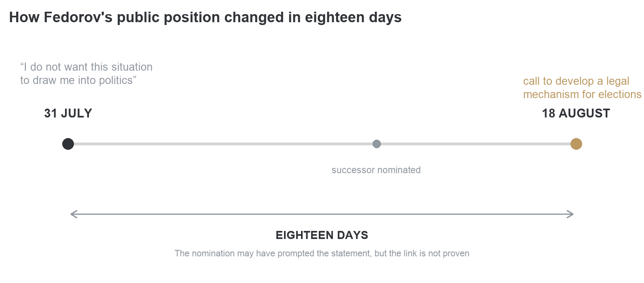Select the "31 JULY" date label
This screenshot has height=283, width=644.
68,113
